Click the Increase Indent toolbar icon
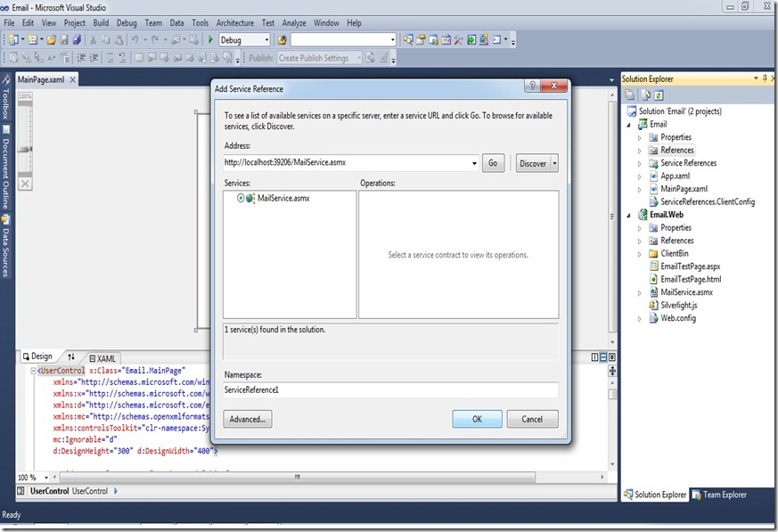The height and width of the screenshot is (532, 778). click(94, 58)
